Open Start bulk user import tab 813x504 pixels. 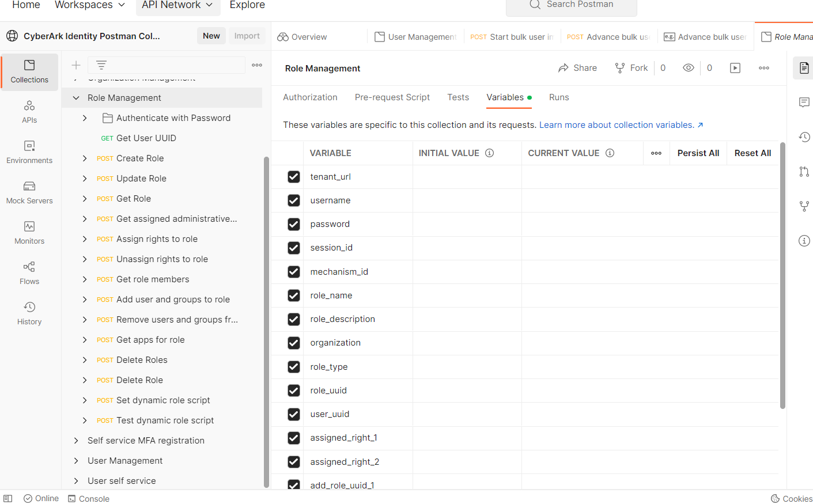[x=512, y=37]
